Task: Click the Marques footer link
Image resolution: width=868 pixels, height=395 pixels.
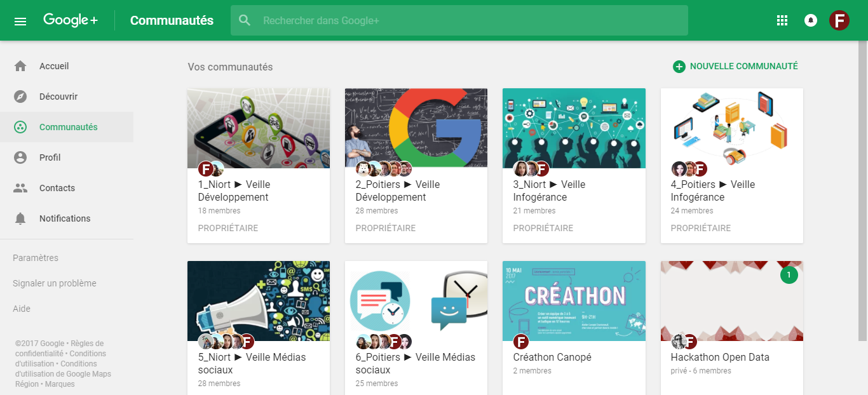Action: [x=60, y=384]
